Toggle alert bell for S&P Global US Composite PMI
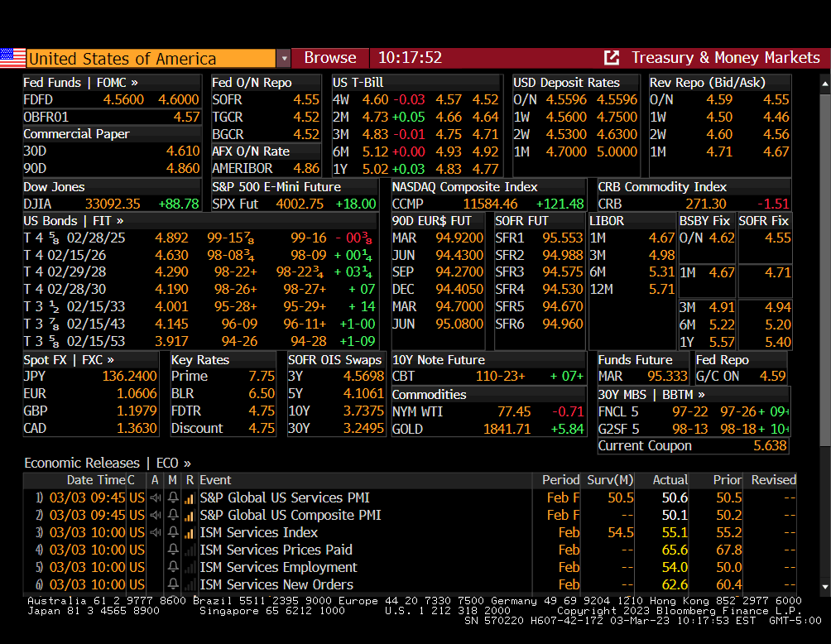The image size is (831, 644). coord(173,515)
